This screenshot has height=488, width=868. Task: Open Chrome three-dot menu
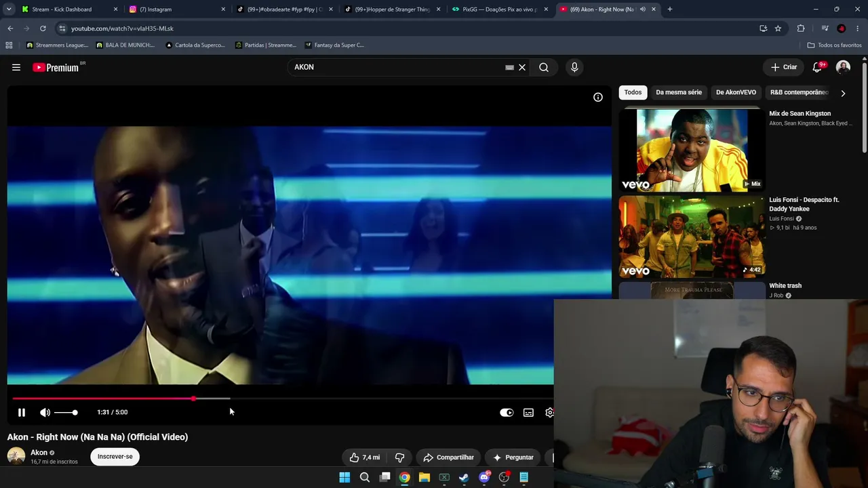coord(858,28)
